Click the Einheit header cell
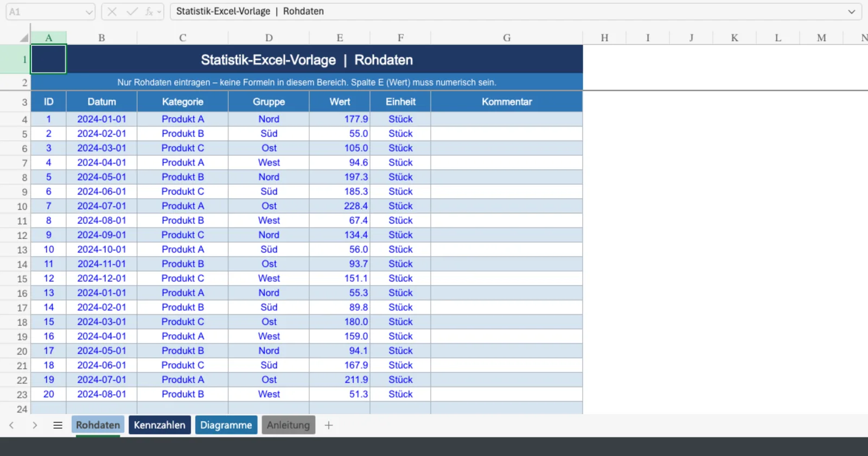The image size is (868, 456). [x=400, y=102]
